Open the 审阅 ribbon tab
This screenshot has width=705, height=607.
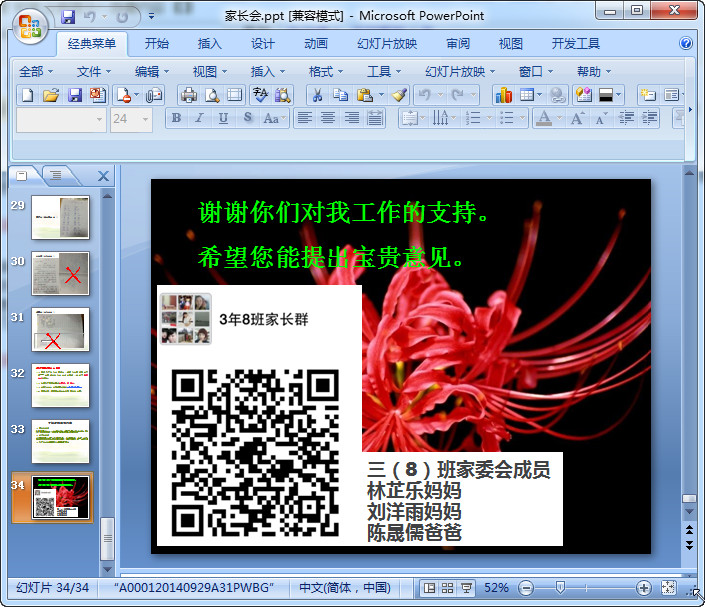click(458, 44)
